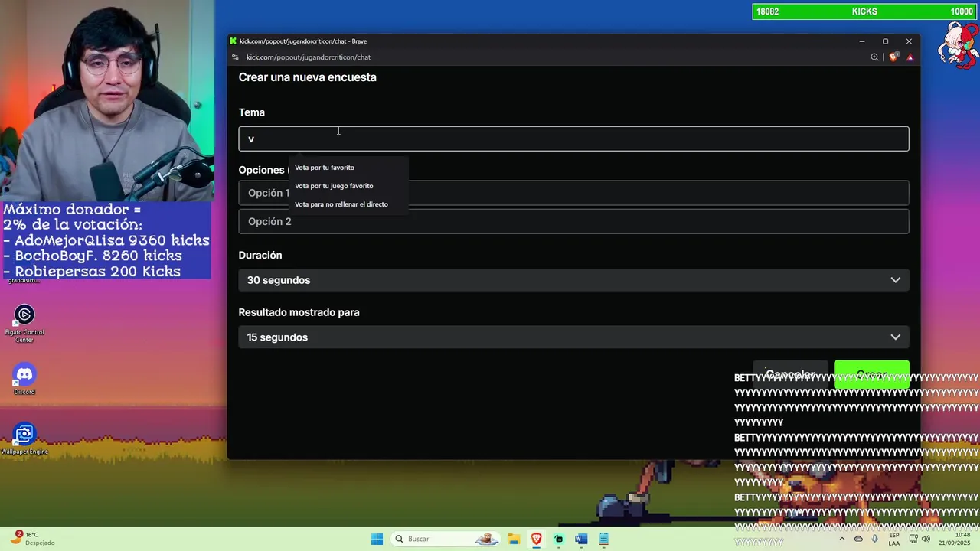
Task: Click the OneDrive cloud tray icon
Action: point(858,539)
